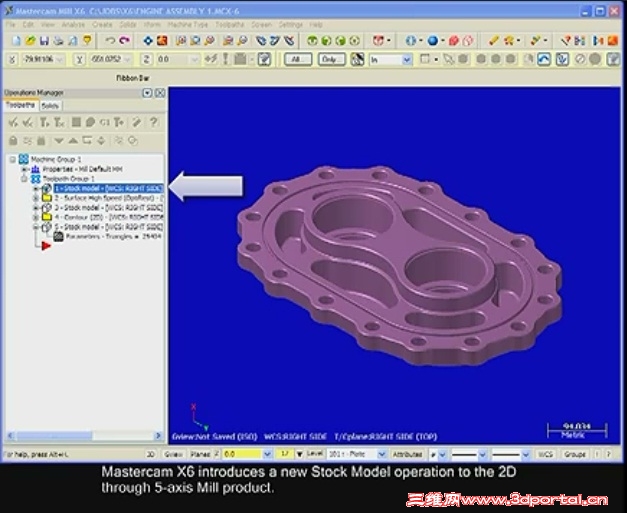This screenshot has width=627, height=513.
Task: Select all operations icon in Operations Manager
Action: click(13, 122)
